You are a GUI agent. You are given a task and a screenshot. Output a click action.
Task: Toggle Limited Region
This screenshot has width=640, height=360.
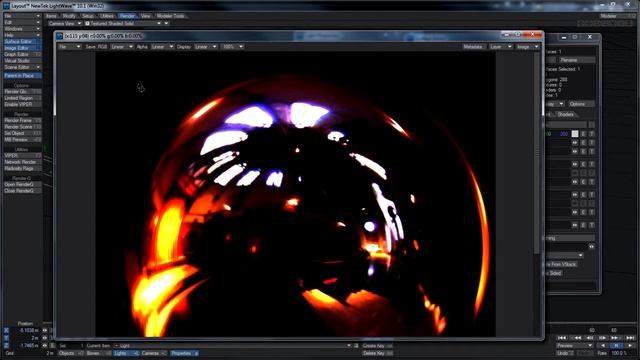point(22,98)
